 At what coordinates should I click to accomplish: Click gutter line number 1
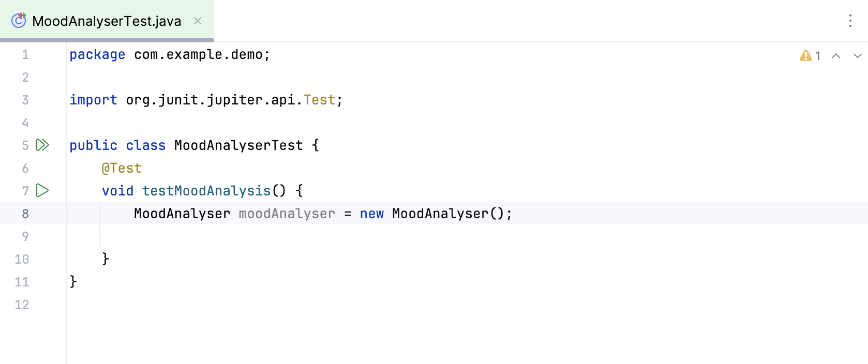(25, 55)
